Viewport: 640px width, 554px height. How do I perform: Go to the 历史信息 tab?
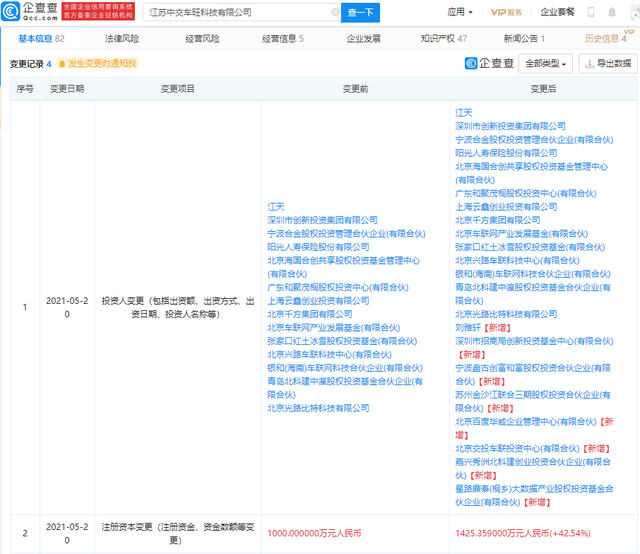point(604,38)
